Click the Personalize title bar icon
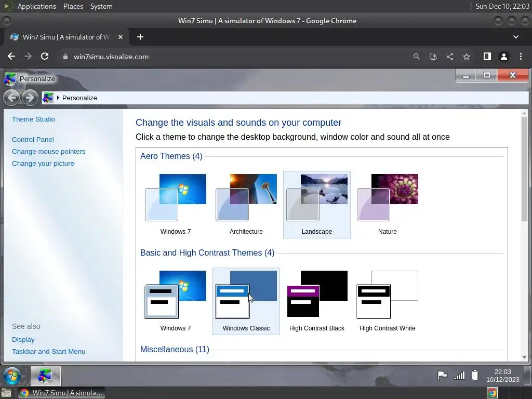This screenshot has width=532, height=399. pos(10,79)
